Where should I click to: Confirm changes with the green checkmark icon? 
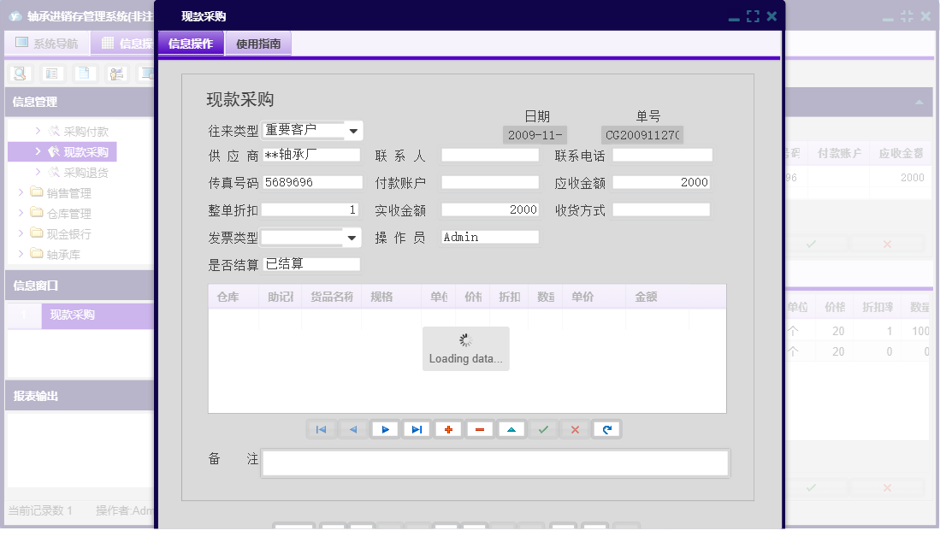(543, 429)
